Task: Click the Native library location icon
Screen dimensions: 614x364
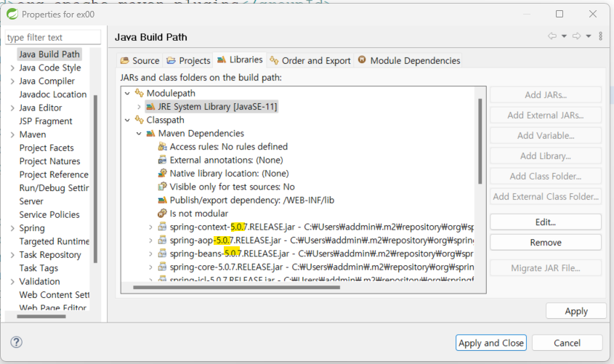Action: click(x=162, y=173)
